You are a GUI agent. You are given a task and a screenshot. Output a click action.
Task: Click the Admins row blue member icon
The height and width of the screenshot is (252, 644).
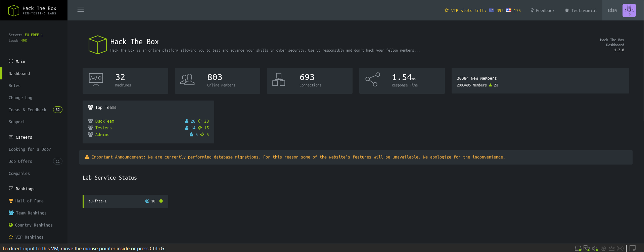coord(191,134)
